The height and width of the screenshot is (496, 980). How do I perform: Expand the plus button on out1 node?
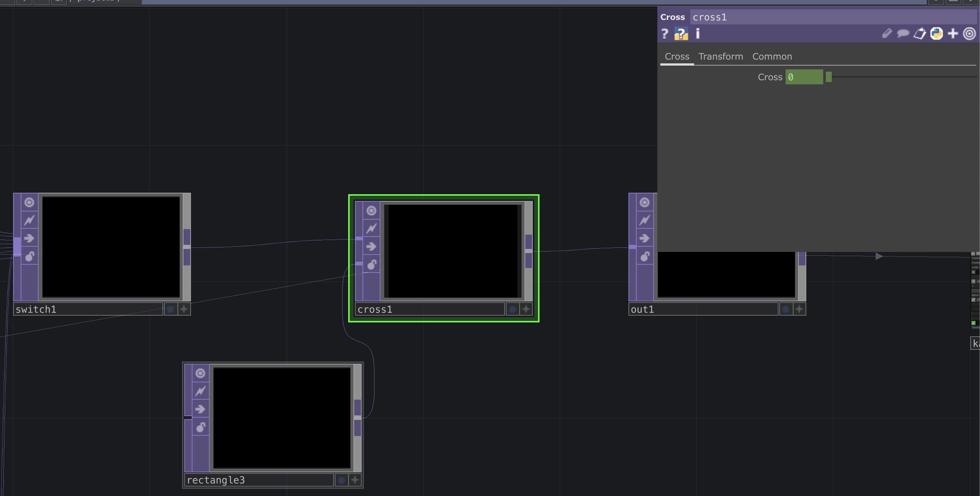tap(799, 309)
